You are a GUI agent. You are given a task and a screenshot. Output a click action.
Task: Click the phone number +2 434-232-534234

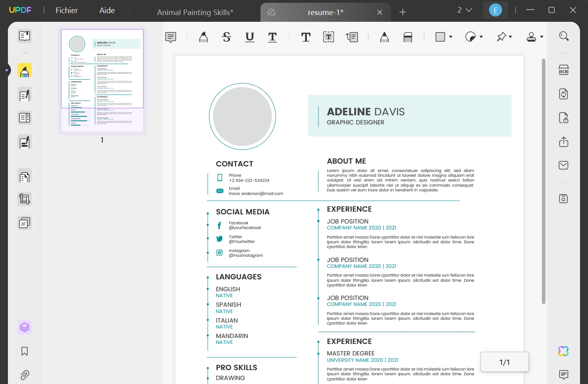[249, 180]
